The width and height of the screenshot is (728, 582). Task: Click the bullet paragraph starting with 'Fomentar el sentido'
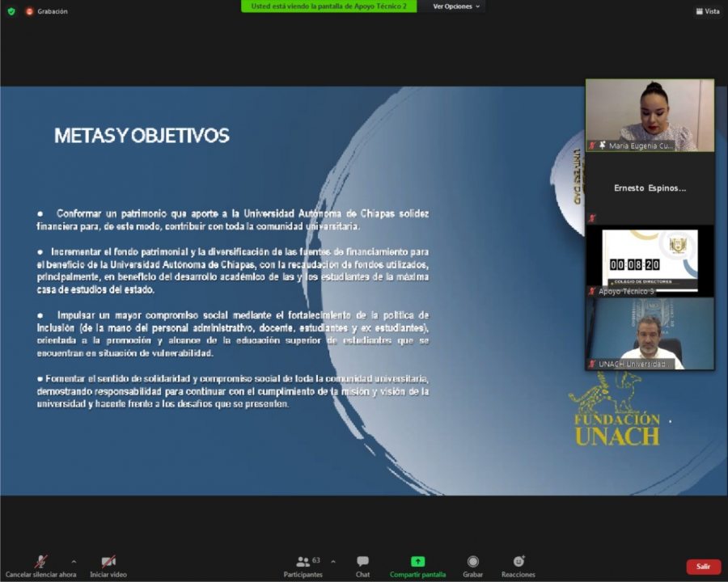click(x=233, y=391)
